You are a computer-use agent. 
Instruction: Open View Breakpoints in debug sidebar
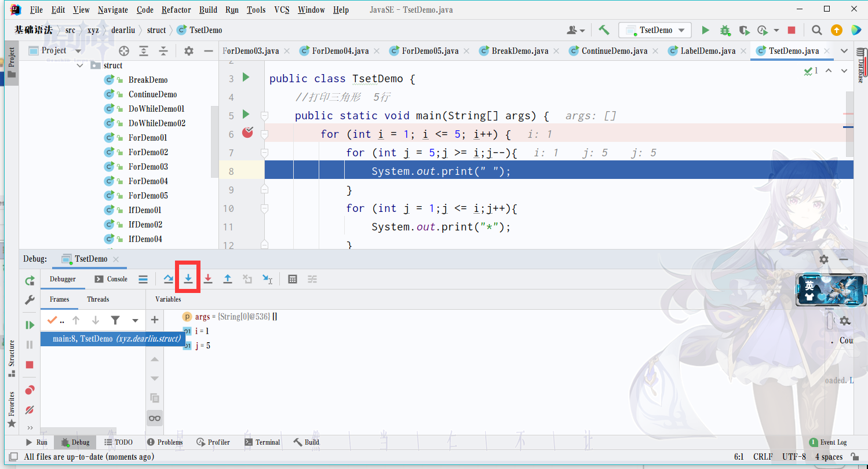click(30, 390)
